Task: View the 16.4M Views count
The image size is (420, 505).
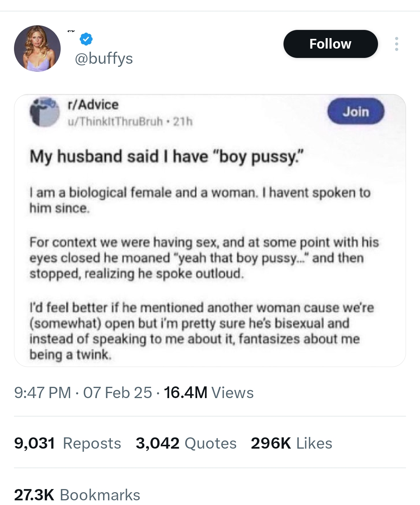Action: (208, 393)
